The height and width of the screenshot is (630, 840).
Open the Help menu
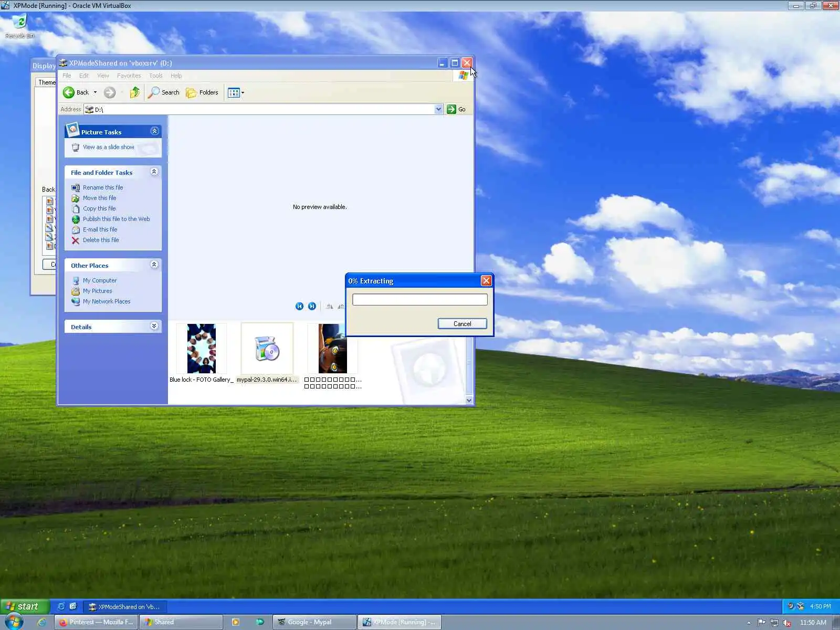click(x=176, y=76)
